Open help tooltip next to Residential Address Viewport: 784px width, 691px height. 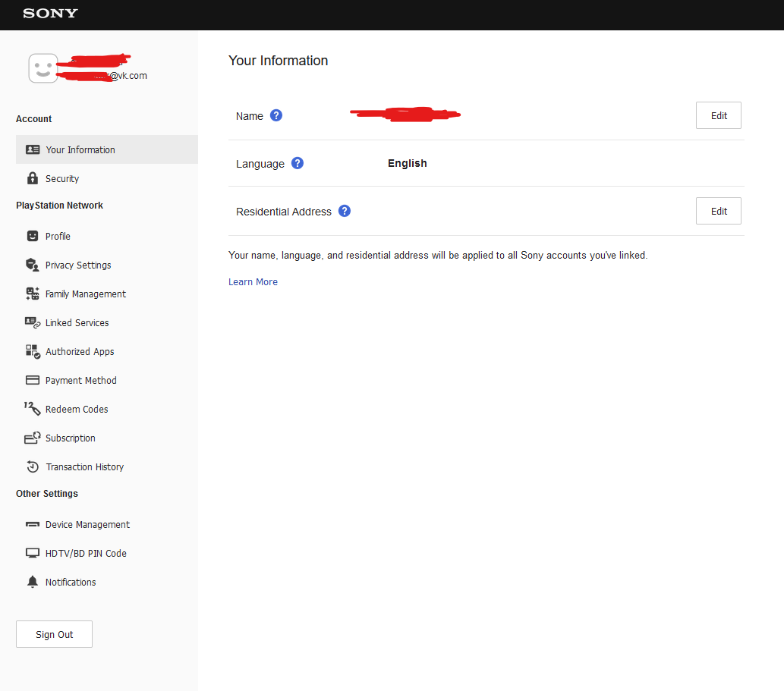pyautogui.click(x=345, y=211)
